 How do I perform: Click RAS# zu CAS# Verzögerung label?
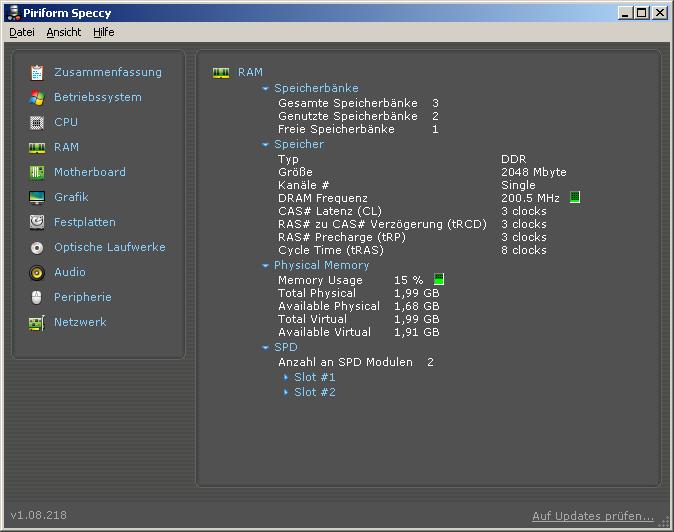pos(382,224)
